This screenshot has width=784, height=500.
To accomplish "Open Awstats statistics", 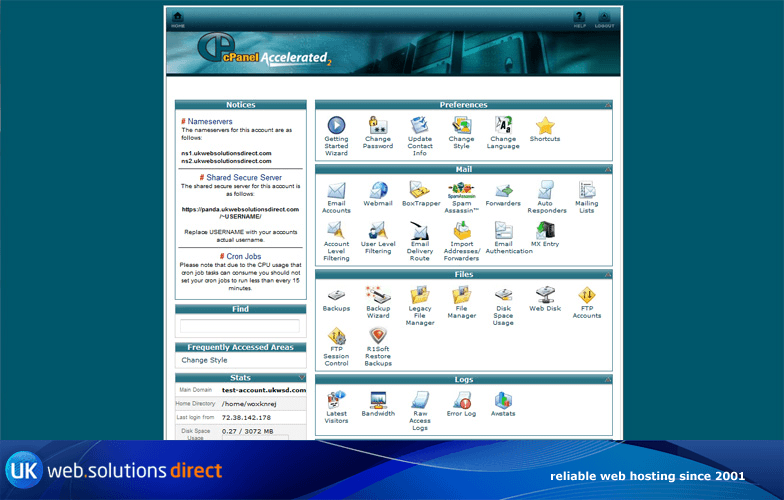I will tap(503, 401).
